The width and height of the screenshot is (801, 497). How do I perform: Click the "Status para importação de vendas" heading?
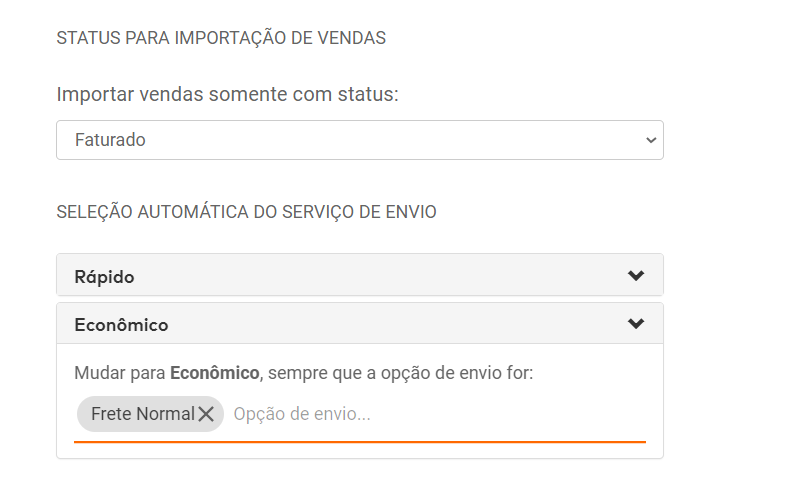(x=221, y=38)
